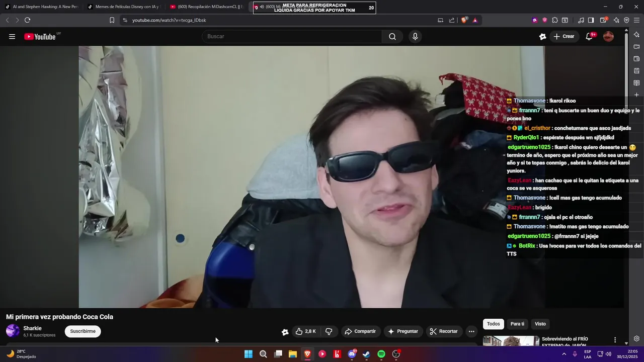Start voice search with microphone icon
This screenshot has width=644, height=362.
coord(415,36)
